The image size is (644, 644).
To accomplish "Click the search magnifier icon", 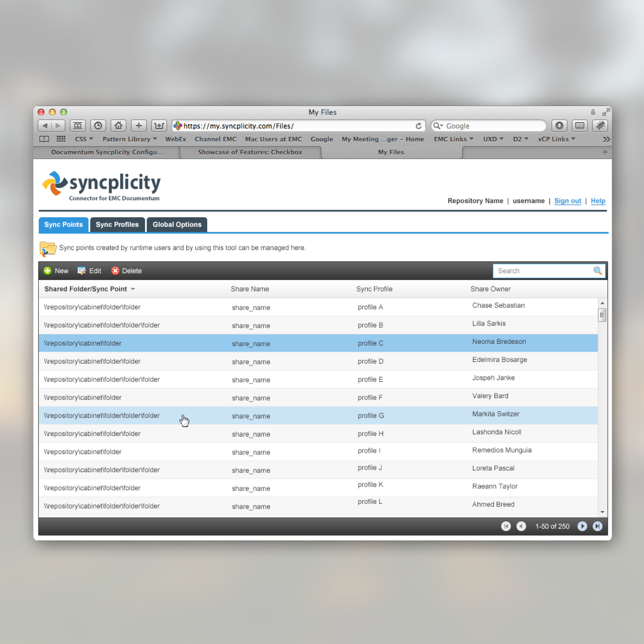I will coord(597,270).
